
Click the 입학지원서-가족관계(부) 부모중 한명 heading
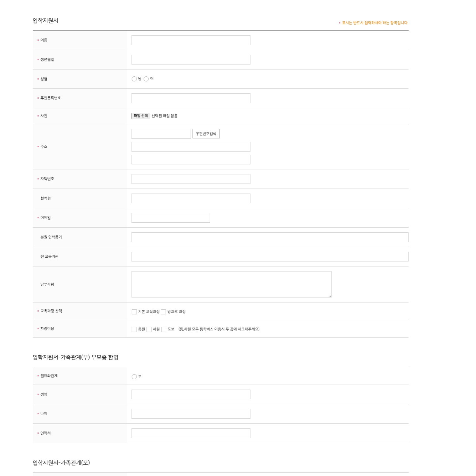pyautogui.click(x=75, y=357)
